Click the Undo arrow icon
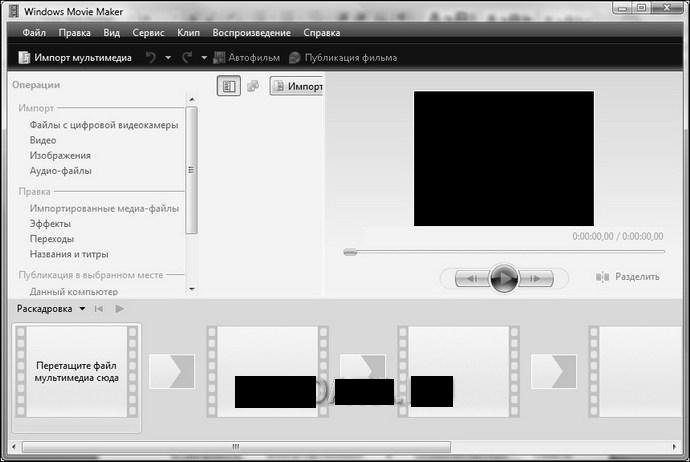This screenshot has height=462, width=690. [151, 58]
